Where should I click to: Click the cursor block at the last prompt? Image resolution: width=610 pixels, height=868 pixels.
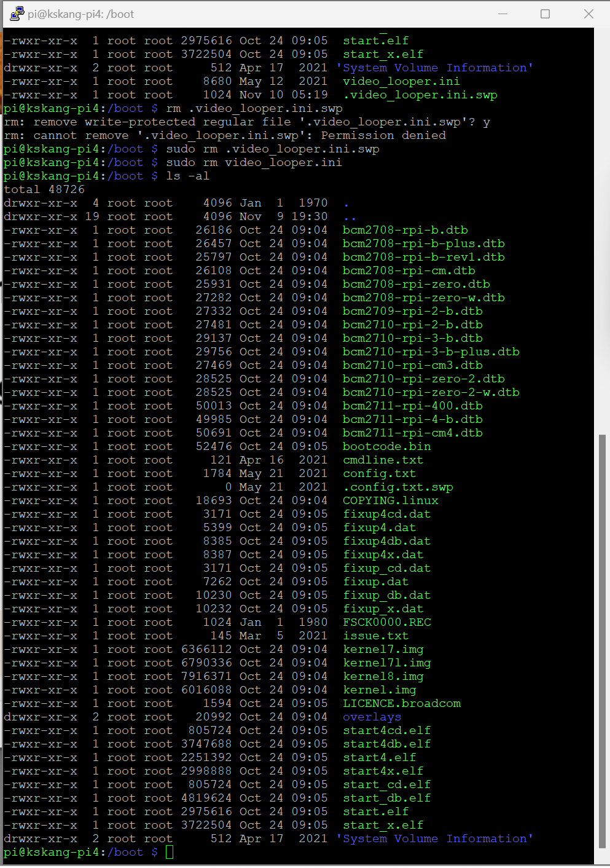tap(170, 852)
